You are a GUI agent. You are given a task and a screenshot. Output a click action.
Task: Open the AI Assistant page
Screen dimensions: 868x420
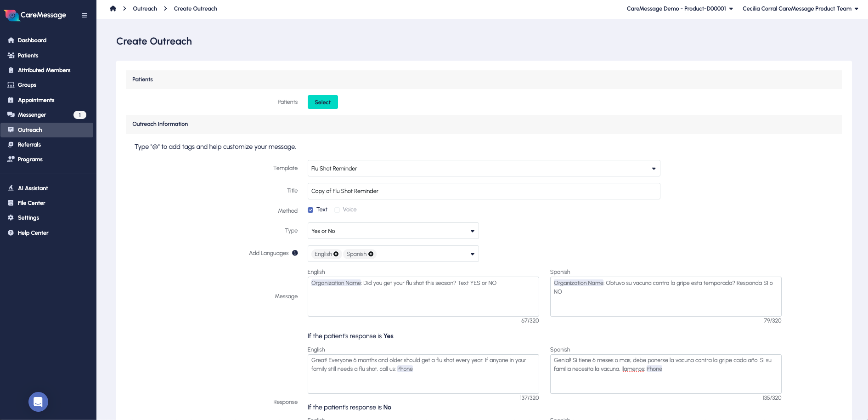33,188
